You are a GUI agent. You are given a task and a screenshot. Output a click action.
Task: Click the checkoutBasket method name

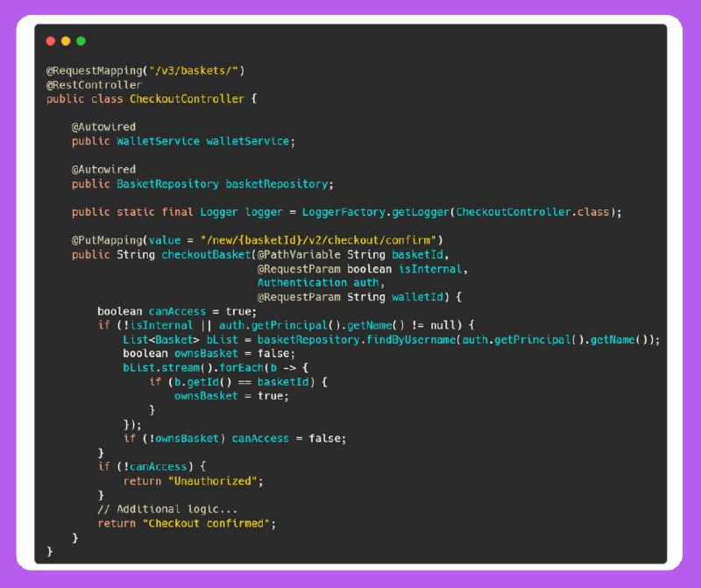pos(206,254)
